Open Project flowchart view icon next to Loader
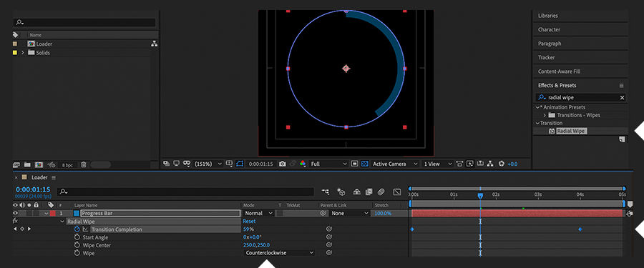This screenshot has height=268, width=644. pyautogui.click(x=154, y=44)
